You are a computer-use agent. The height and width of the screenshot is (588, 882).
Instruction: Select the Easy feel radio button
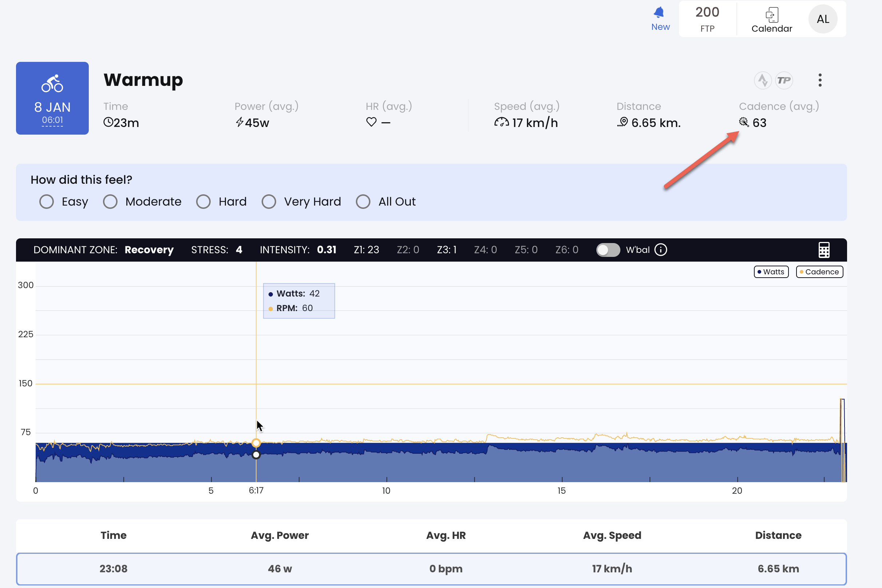click(47, 202)
